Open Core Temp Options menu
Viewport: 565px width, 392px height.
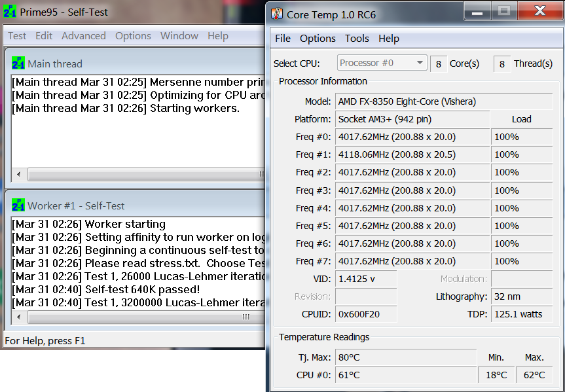click(x=318, y=38)
